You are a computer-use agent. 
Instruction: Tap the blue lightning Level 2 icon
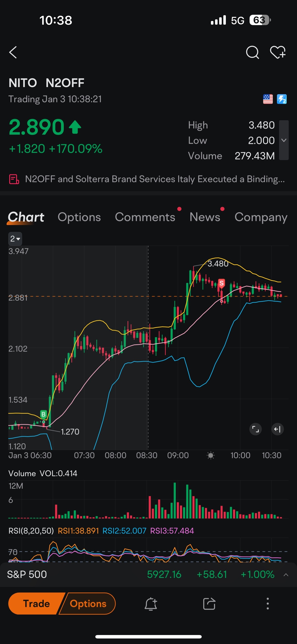[282, 99]
